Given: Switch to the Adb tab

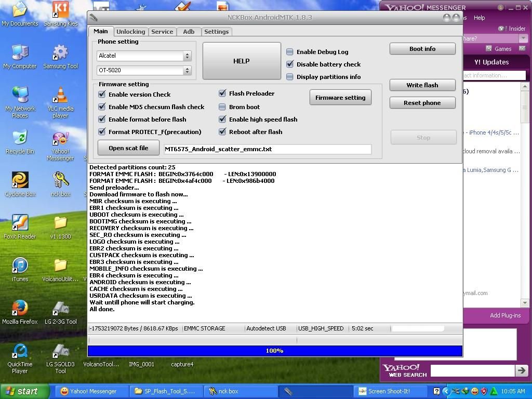Looking at the screenshot, I should point(189,32).
